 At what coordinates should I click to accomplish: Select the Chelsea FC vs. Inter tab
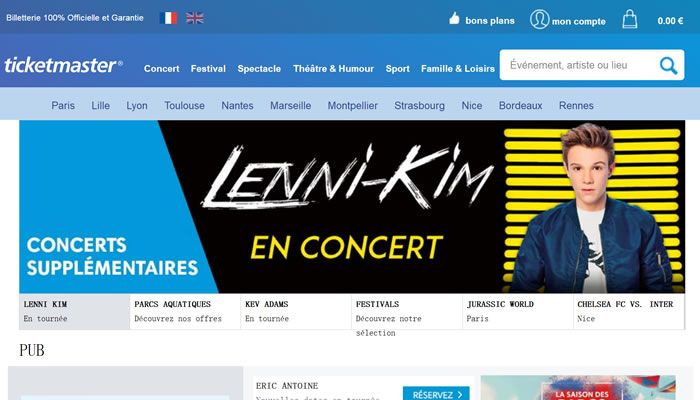[x=628, y=312]
